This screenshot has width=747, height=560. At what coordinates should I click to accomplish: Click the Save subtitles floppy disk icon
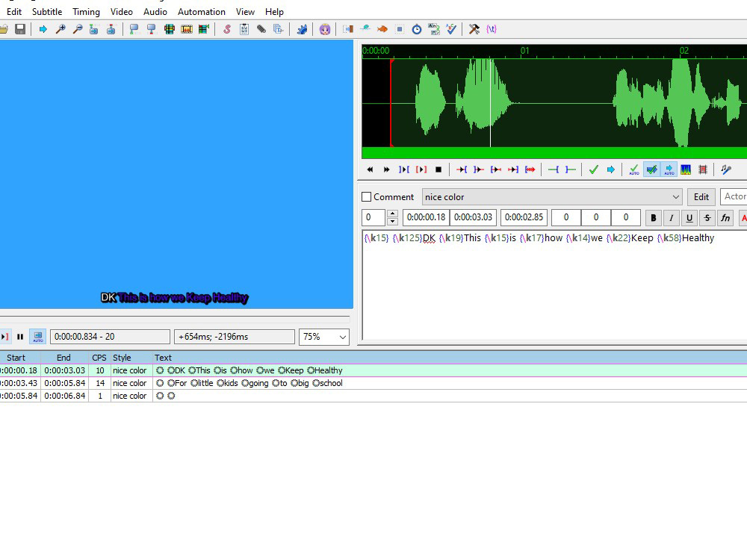20,29
